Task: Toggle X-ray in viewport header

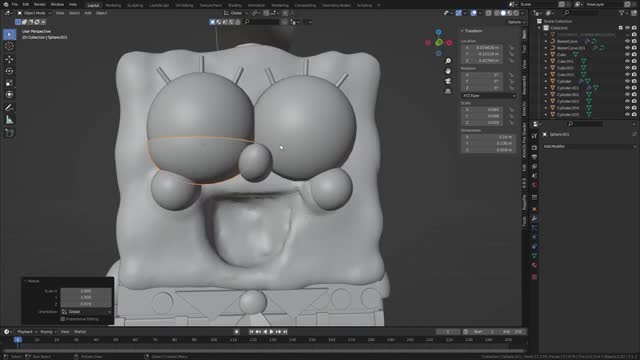Action: pos(489,13)
